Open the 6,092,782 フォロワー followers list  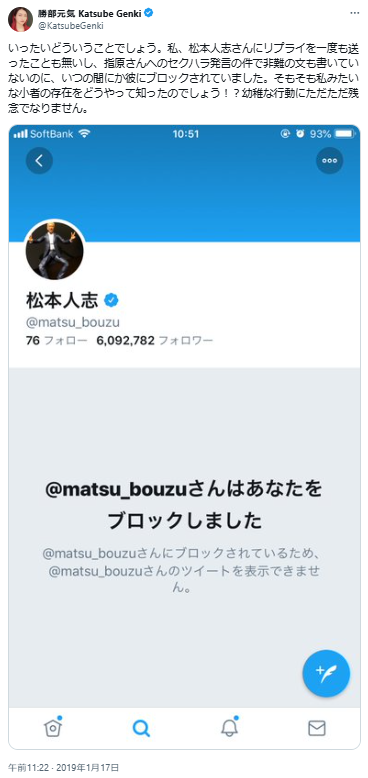click(156, 341)
